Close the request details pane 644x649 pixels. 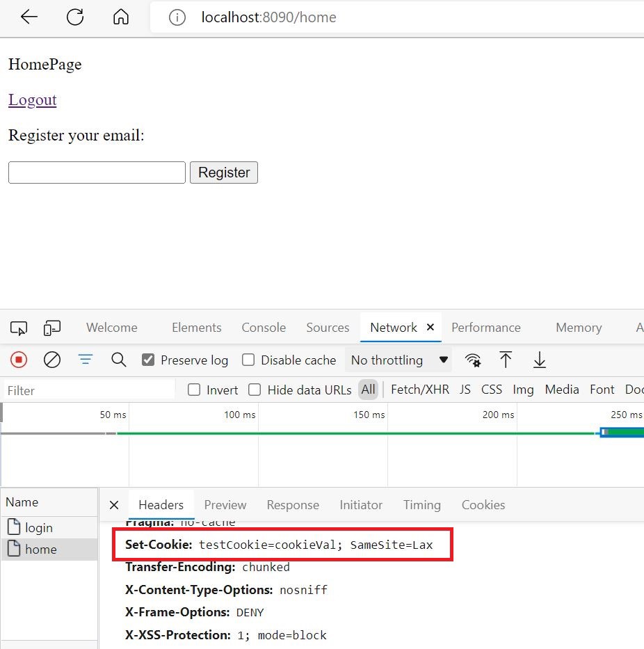pyautogui.click(x=114, y=505)
